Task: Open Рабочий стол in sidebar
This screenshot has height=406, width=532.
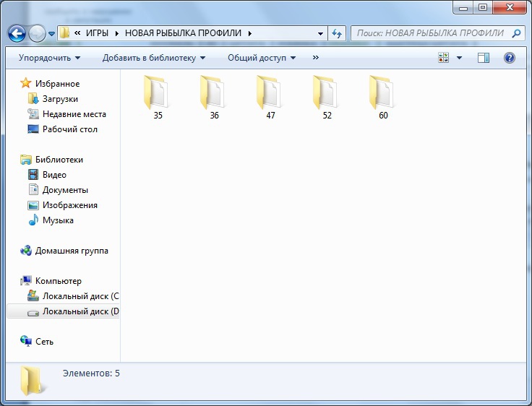Action: pyautogui.click(x=70, y=129)
